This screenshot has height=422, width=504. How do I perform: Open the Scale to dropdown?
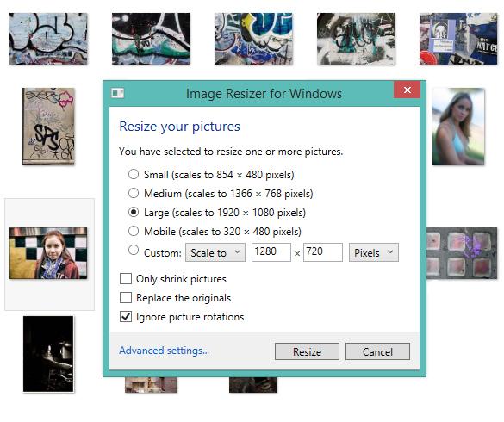coord(215,252)
